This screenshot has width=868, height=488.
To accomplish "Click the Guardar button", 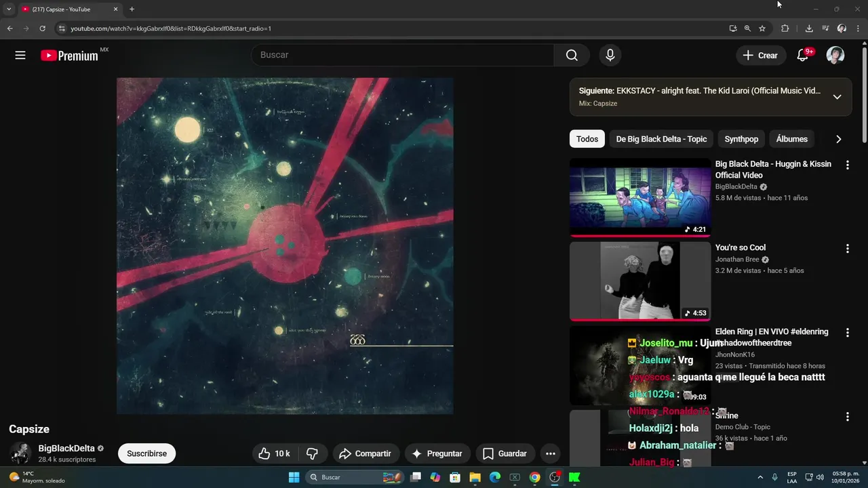I will [x=505, y=453].
